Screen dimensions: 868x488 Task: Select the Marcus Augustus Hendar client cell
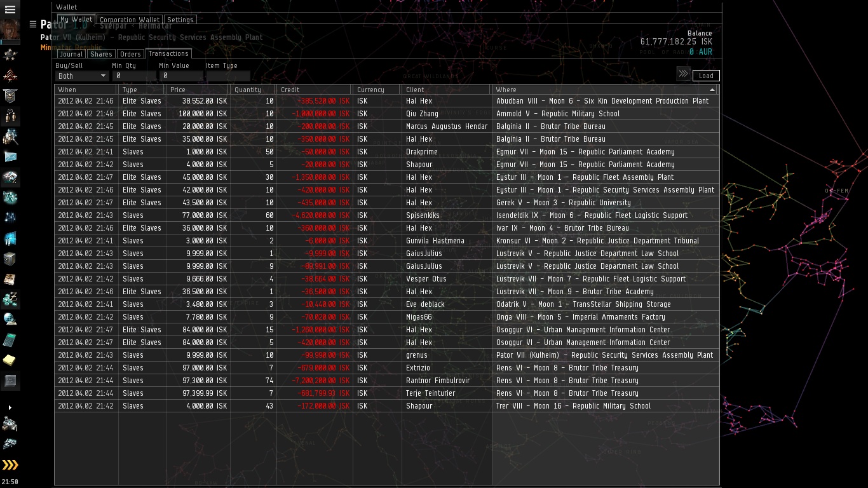pyautogui.click(x=447, y=126)
